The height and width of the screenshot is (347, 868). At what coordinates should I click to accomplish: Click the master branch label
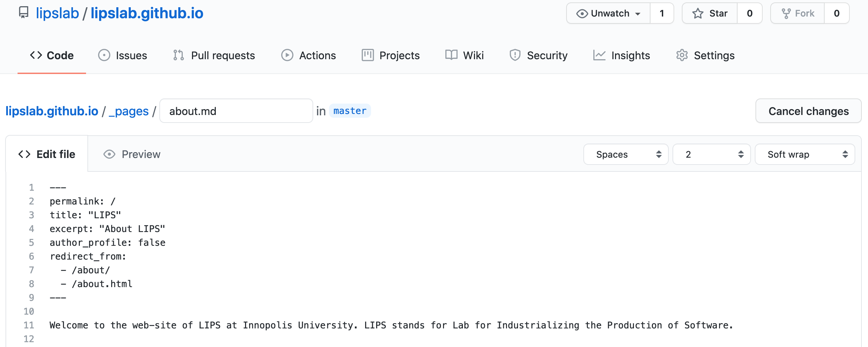[x=350, y=111]
